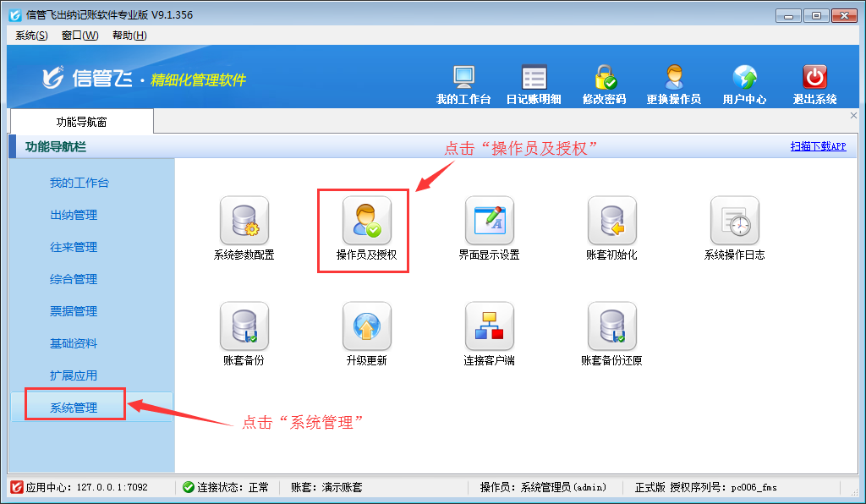This screenshot has height=504, width=866.
Task: Click 更换操作员 in toolbar
Action: click(x=674, y=85)
